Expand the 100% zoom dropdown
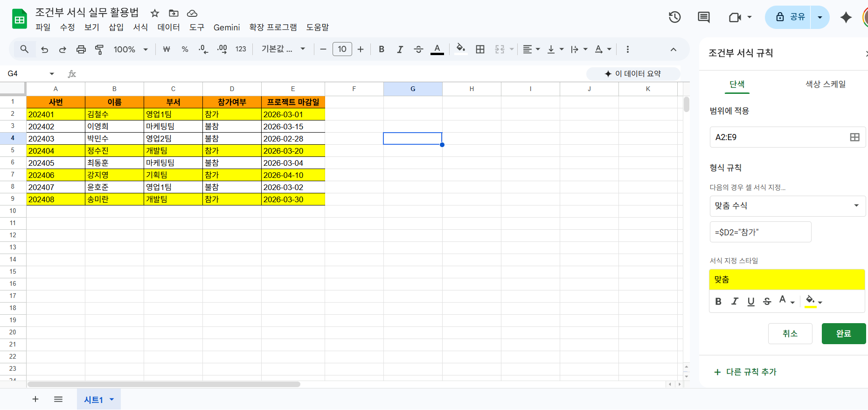 click(131, 49)
